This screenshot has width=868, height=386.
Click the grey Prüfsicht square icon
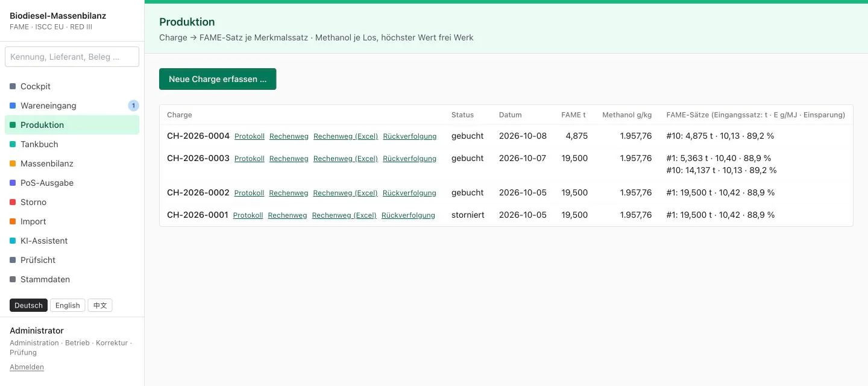pyautogui.click(x=13, y=260)
